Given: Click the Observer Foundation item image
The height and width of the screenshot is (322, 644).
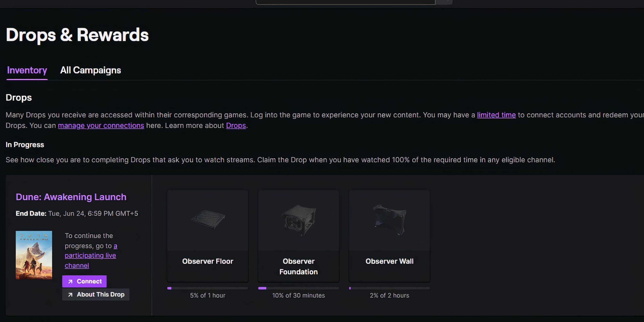Looking at the screenshot, I should click(299, 220).
